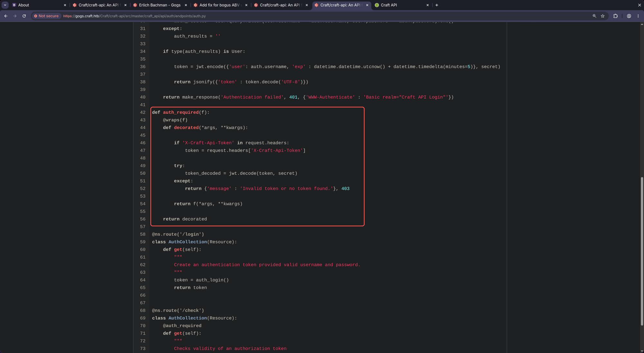The image size is (644, 353).
Task: Click '@wraps(f)' decorator text
Action: click(175, 120)
